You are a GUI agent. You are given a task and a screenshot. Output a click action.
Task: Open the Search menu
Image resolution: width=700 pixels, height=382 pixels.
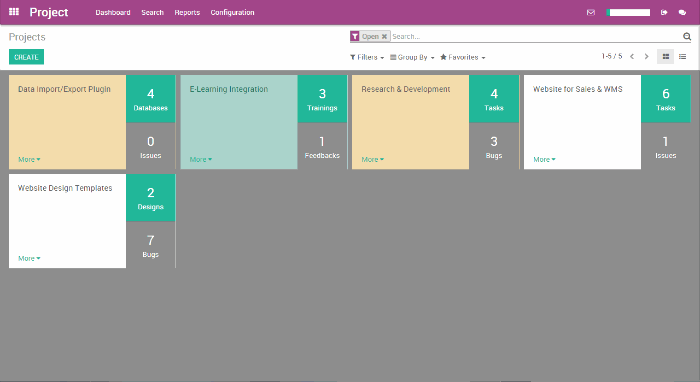click(153, 12)
